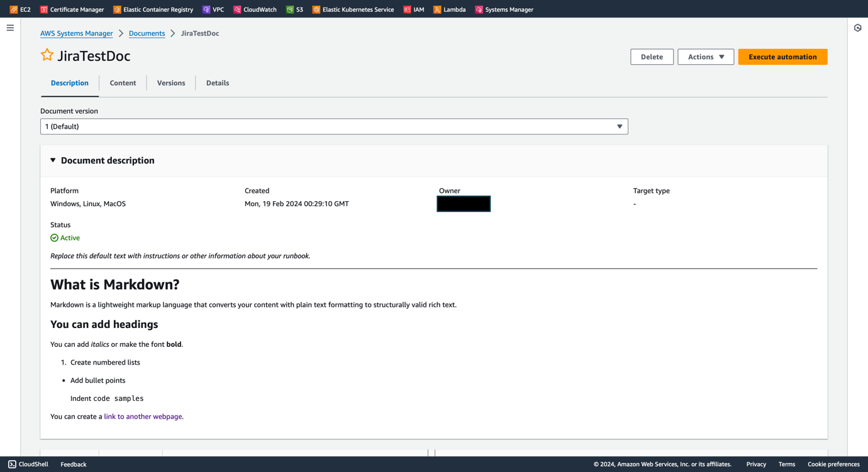The image size is (868, 472).
Task: Open the right-side help panel icon
Action: point(857,28)
